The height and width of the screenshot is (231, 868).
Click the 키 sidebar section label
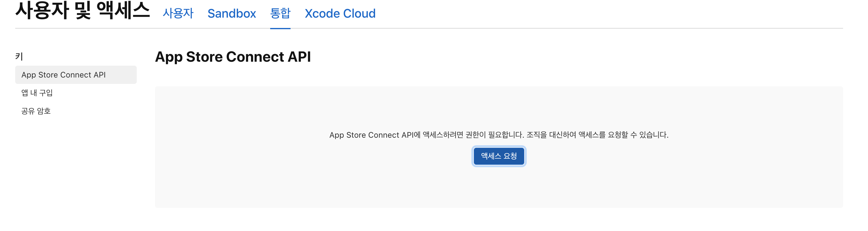pos(19,56)
